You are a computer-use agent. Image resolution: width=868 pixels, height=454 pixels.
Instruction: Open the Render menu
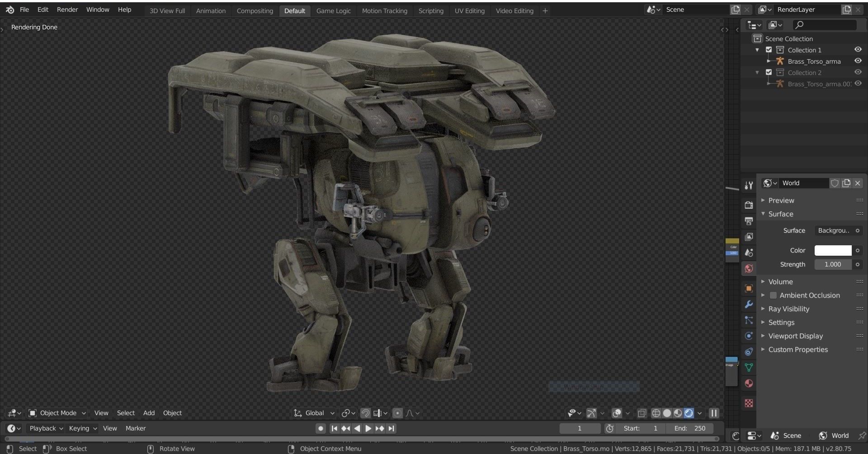click(x=67, y=9)
